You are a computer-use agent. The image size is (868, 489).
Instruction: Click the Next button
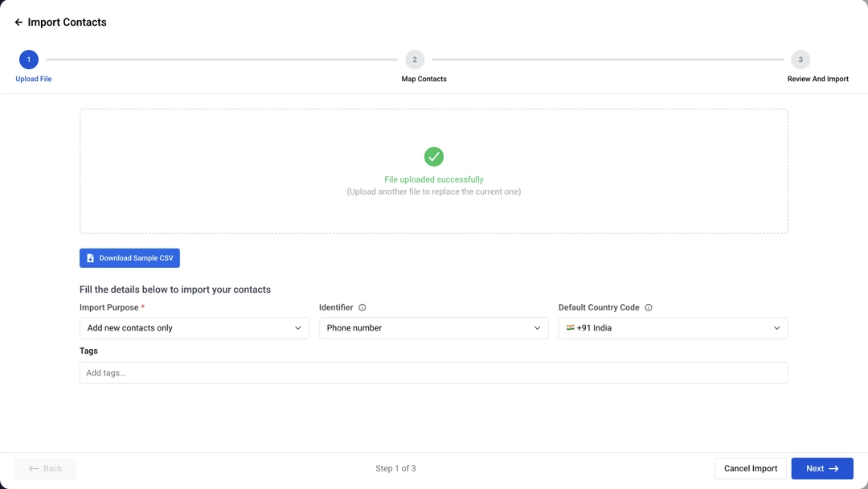coord(822,469)
